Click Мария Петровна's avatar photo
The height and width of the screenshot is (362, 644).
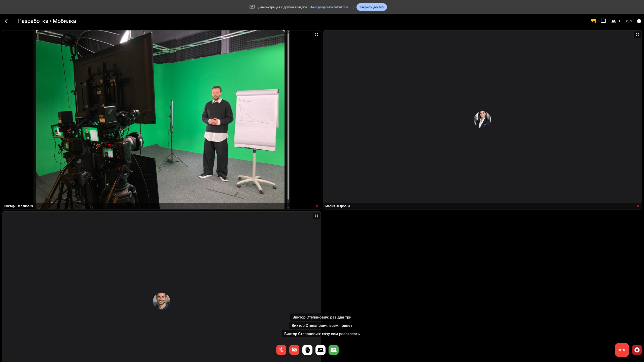pyautogui.click(x=482, y=120)
